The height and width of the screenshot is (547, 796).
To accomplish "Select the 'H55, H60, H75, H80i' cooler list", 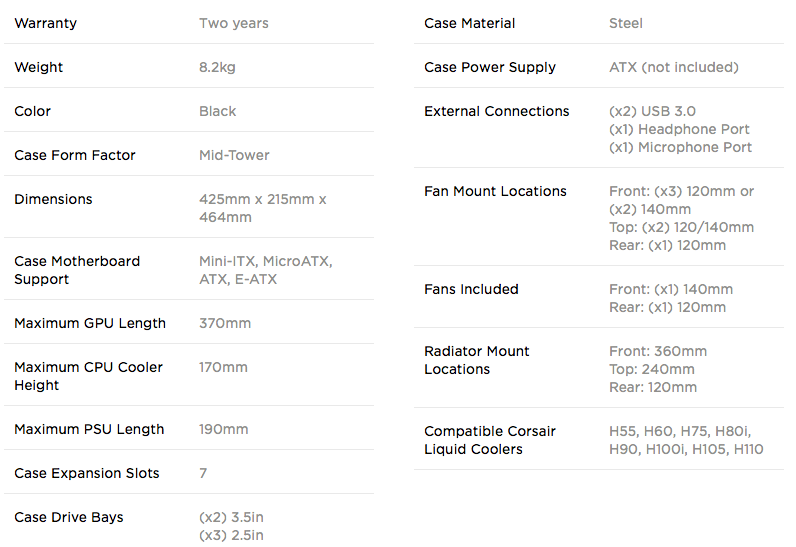I will click(680, 431).
